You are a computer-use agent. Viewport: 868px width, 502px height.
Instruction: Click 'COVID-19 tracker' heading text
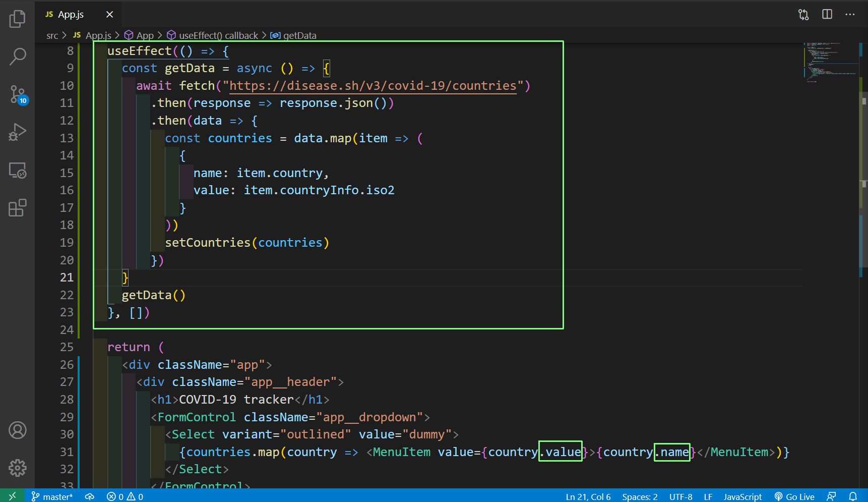click(236, 400)
